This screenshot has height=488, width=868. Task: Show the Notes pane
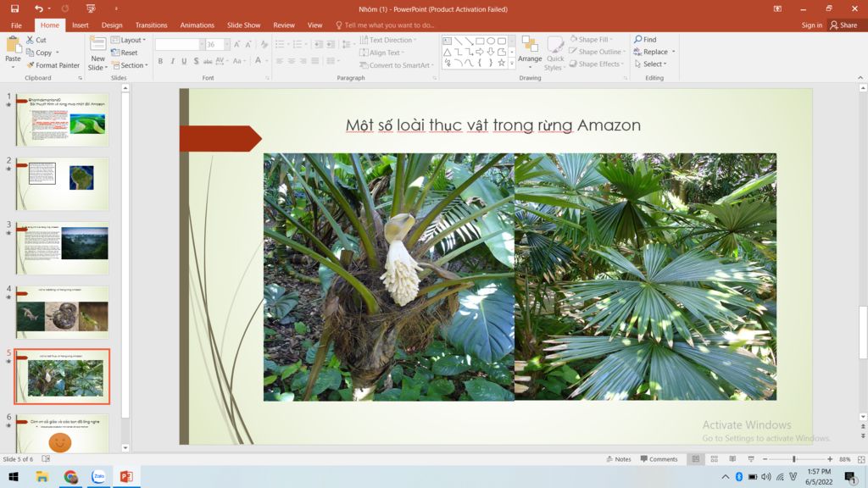[x=618, y=458]
